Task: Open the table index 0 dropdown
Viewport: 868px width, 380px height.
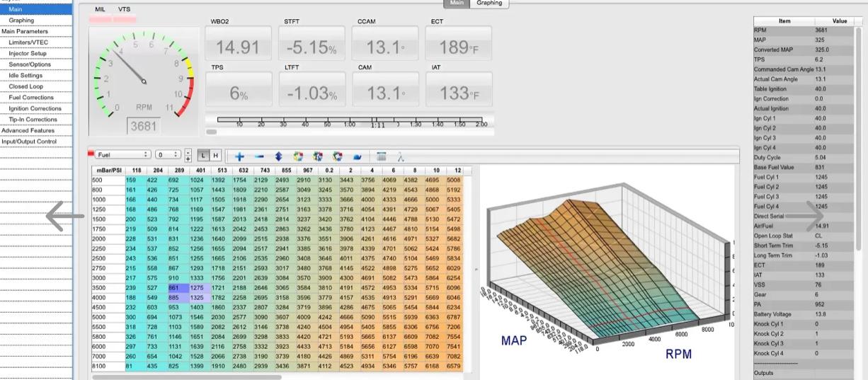Action: tap(169, 154)
